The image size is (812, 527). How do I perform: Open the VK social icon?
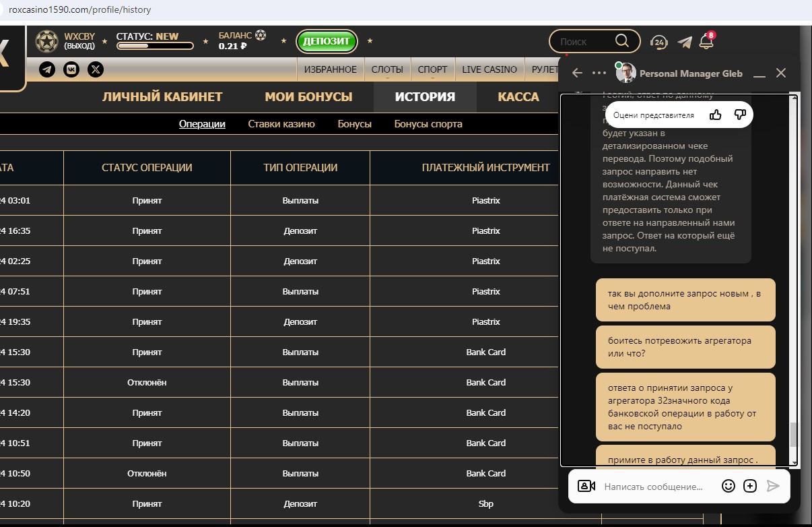pyautogui.click(x=71, y=69)
